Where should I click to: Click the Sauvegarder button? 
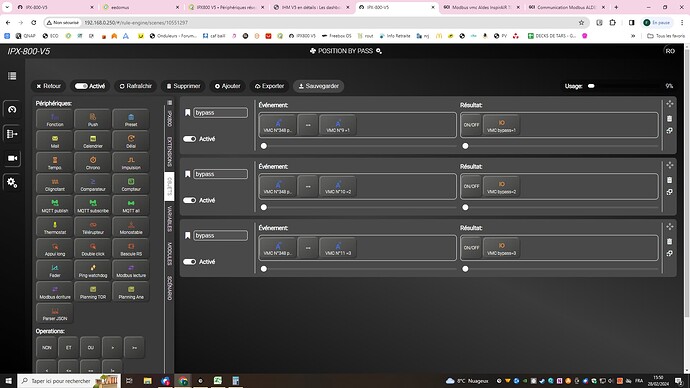coord(319,86)
